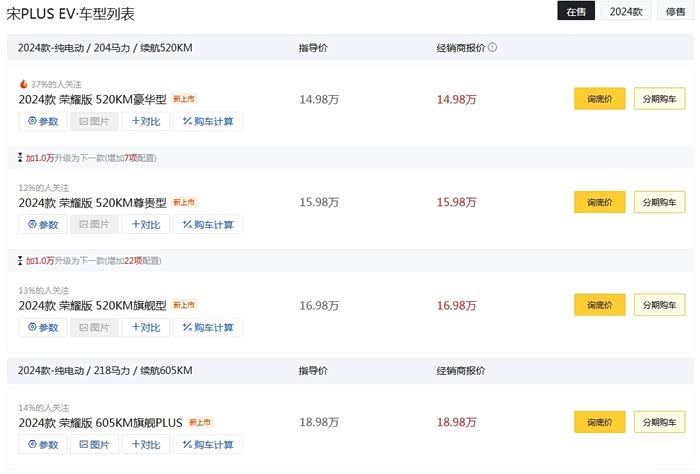Image resolution: width=700 pixels, height=474 pixels.
Task: Add 520KM尊贵型 to 对比
Action: pos(146,224)
